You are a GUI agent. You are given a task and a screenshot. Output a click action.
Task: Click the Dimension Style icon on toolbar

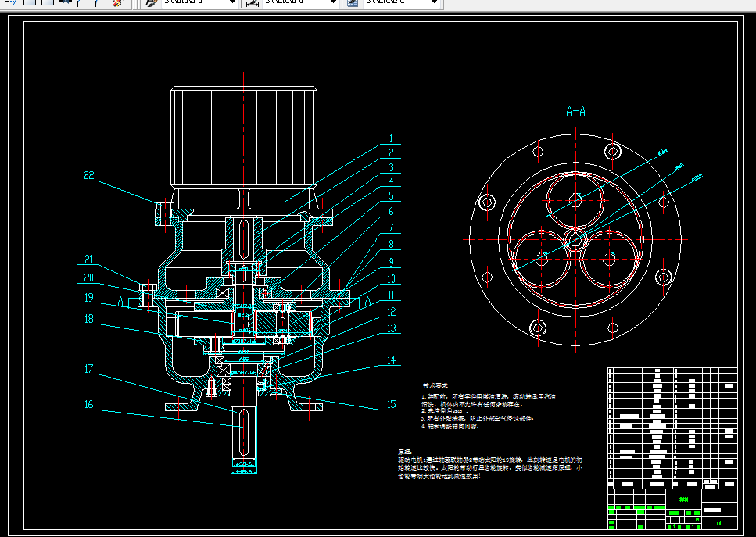253,3
